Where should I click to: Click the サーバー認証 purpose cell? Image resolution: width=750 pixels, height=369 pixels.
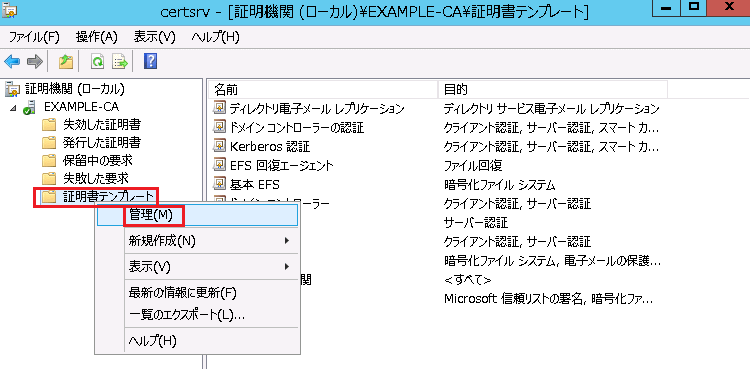[476, 222]
